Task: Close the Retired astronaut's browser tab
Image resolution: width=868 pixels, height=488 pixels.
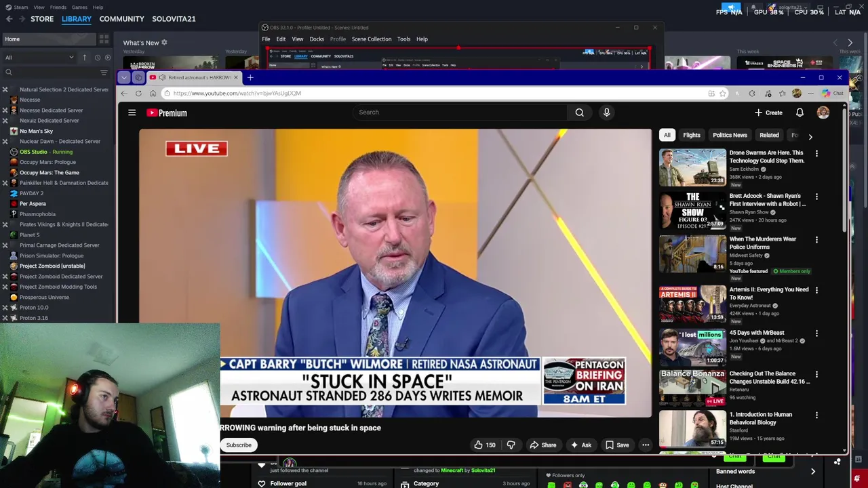Action: point(235,77)
